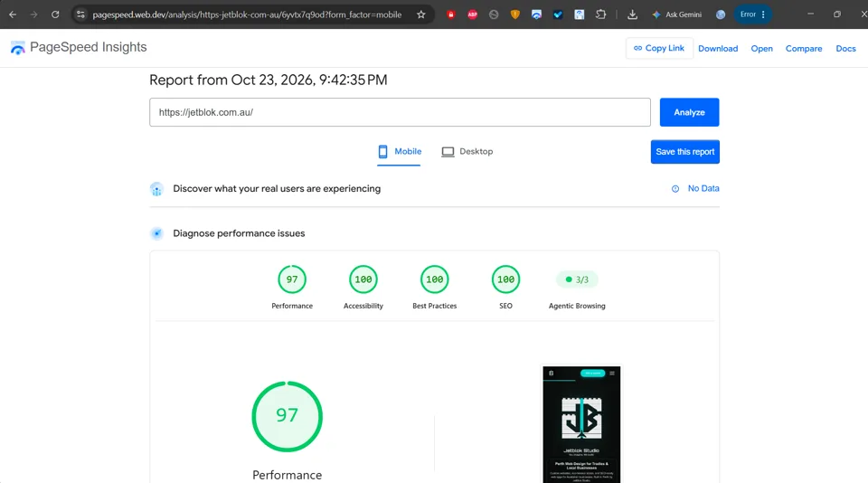
Task: Open browser Downloads icon
Action: tap(632, 14)
